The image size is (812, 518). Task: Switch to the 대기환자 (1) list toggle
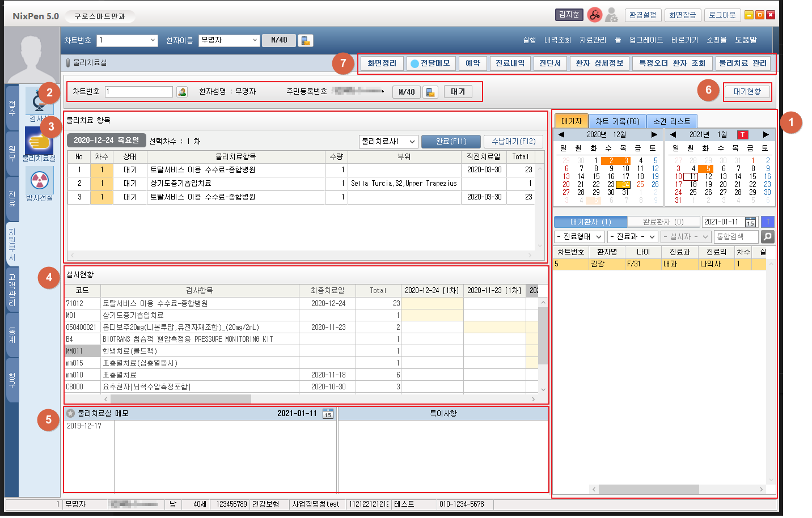pyautogui.click(x=590, y=222)
